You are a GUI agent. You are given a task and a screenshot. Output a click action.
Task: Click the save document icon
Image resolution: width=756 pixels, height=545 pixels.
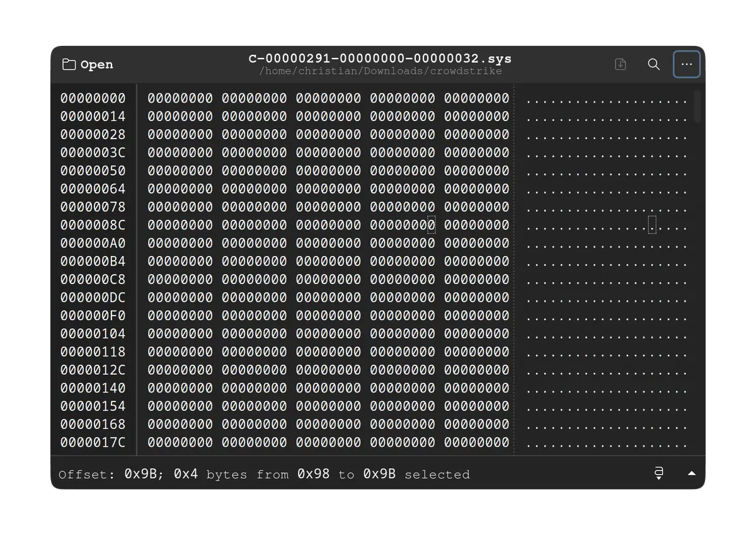coord(621,64)
